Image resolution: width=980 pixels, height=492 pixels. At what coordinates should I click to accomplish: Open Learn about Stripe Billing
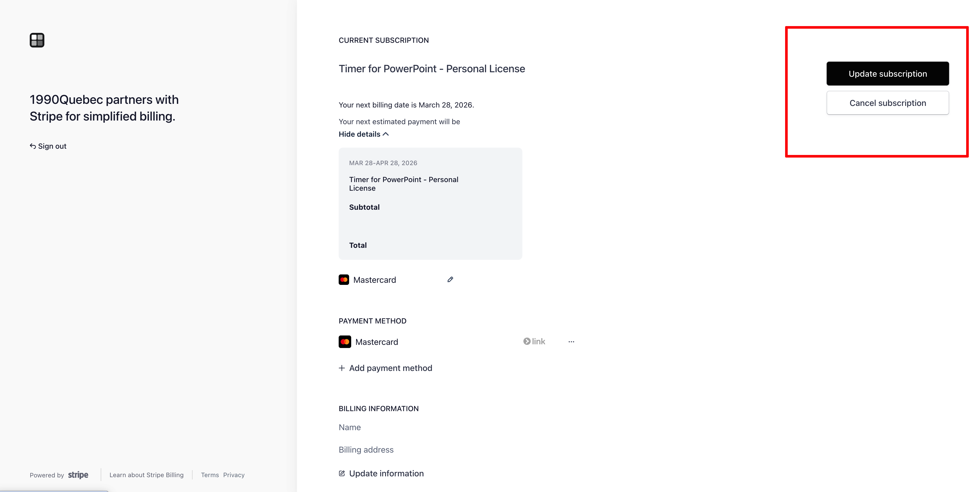146,475
